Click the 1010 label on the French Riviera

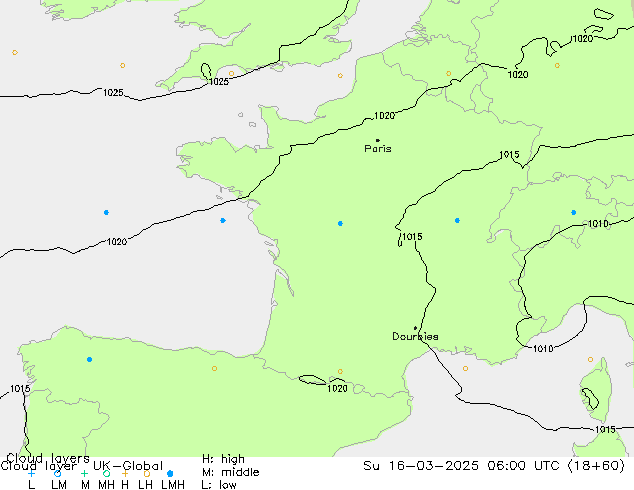point(543,348)
